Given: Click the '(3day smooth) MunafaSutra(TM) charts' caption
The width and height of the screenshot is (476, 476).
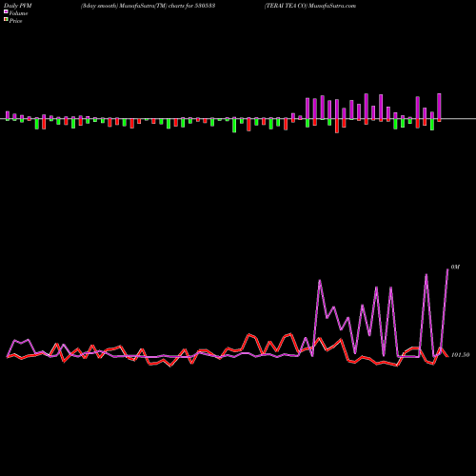Looking at the screenshot, I should (132, 6).
